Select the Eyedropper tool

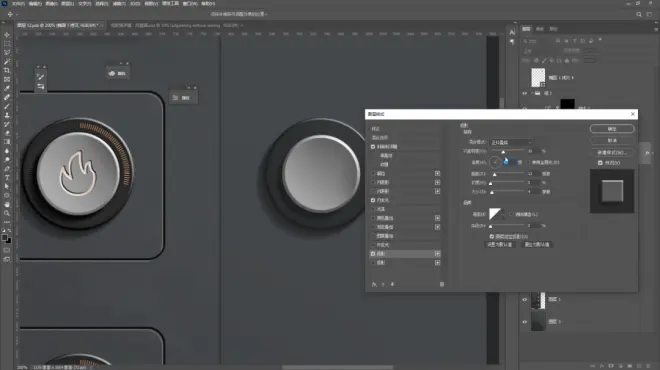point(7,88)
